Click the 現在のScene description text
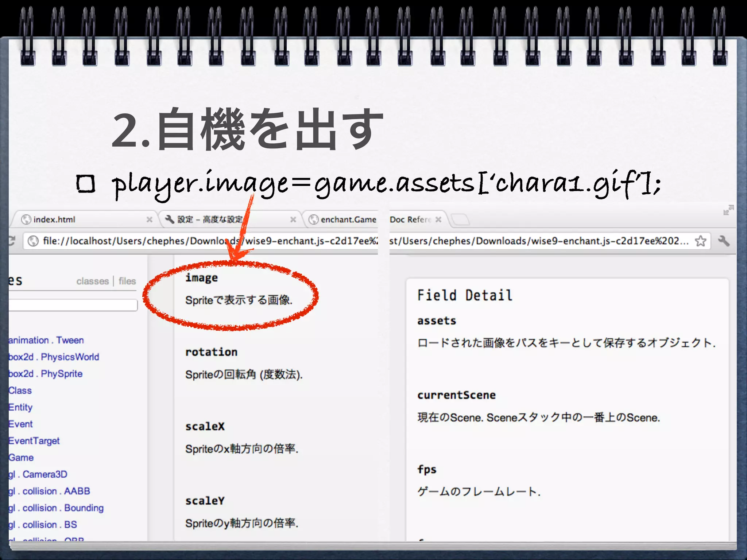Image resolution: width=747 pixels, height=560 pixels. pyautogui.click(x=539, y=417)
